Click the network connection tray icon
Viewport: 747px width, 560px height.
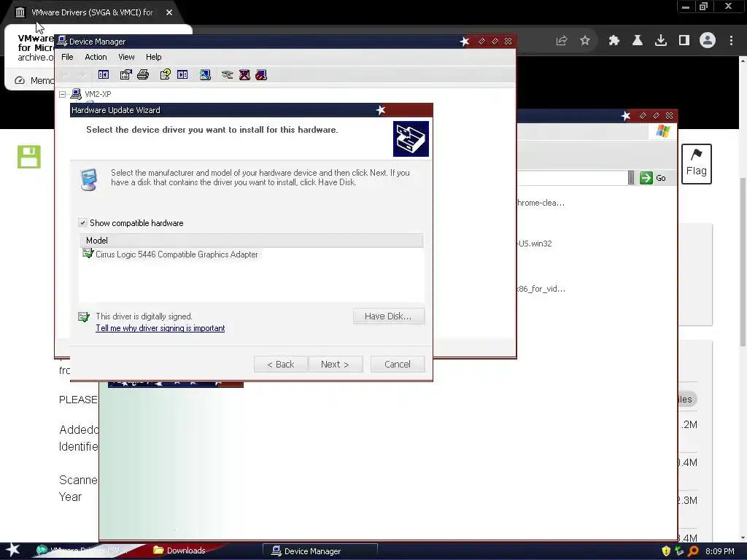tap(679, 551)
